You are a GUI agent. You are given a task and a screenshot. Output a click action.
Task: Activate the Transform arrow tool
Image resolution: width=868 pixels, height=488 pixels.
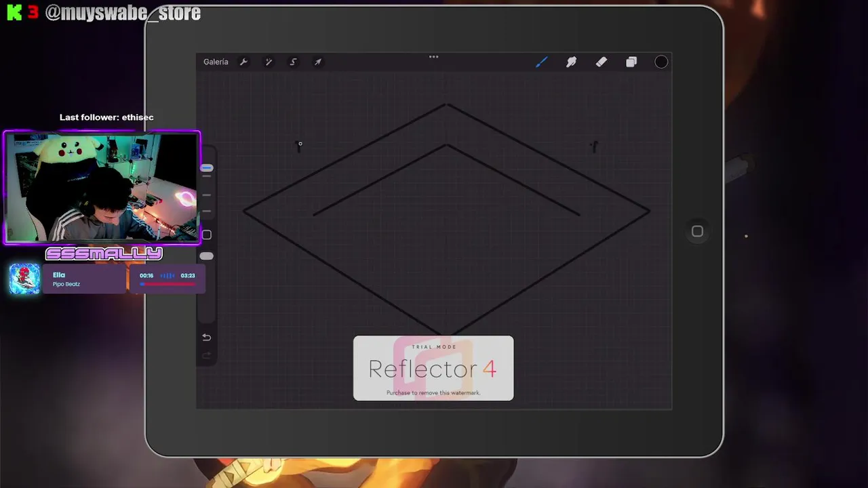coord(317,62)
